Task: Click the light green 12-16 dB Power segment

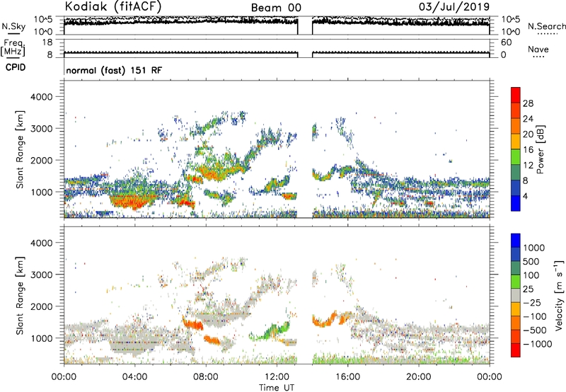Action: point(516,157)
